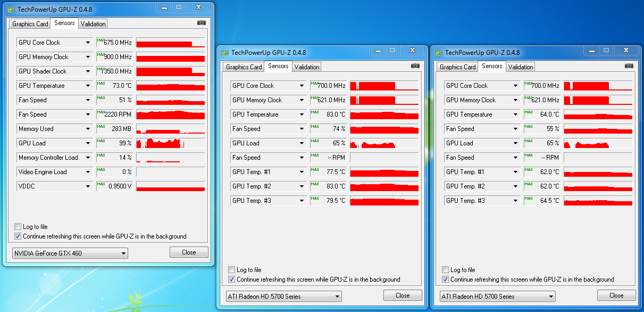Minimize the middle GPU-Z window
Screen dimensions: 644x312
377,51
